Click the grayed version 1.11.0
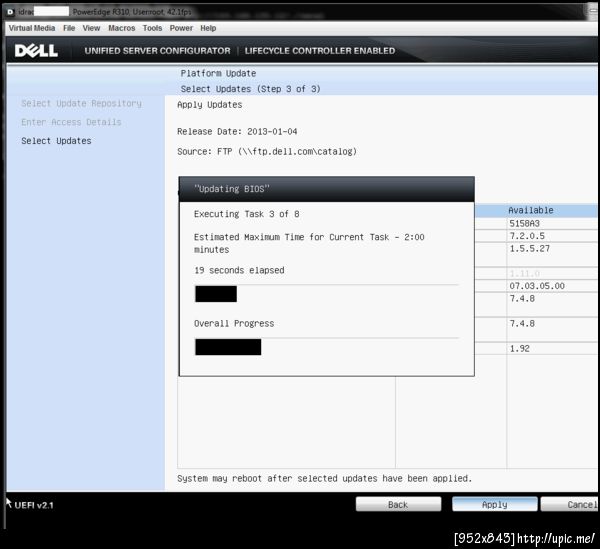 point(524,274)
